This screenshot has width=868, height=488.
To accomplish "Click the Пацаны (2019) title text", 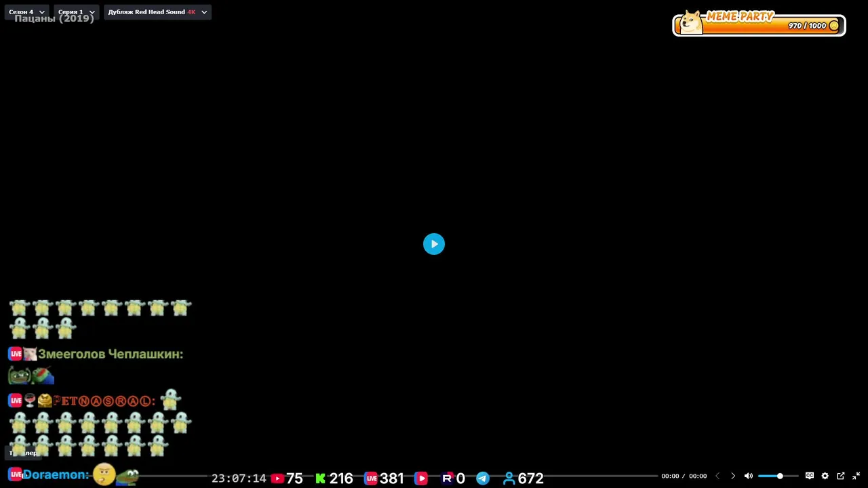I will (54, 18).
